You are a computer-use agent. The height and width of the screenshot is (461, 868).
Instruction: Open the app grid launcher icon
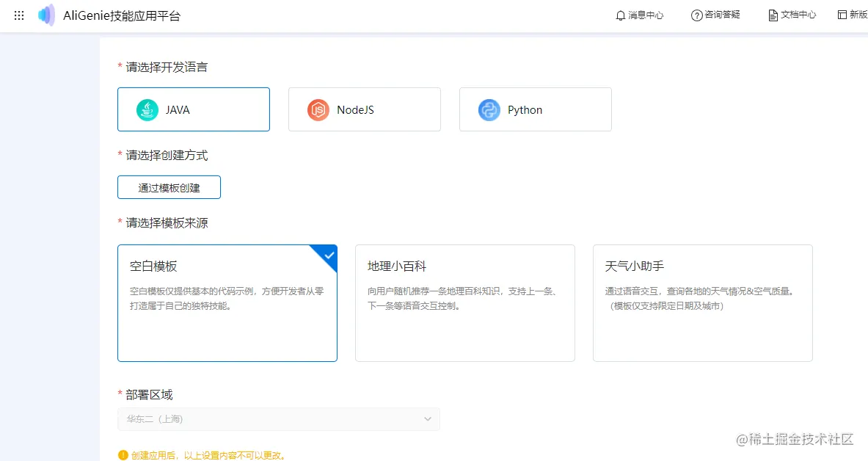pos(19,15)
